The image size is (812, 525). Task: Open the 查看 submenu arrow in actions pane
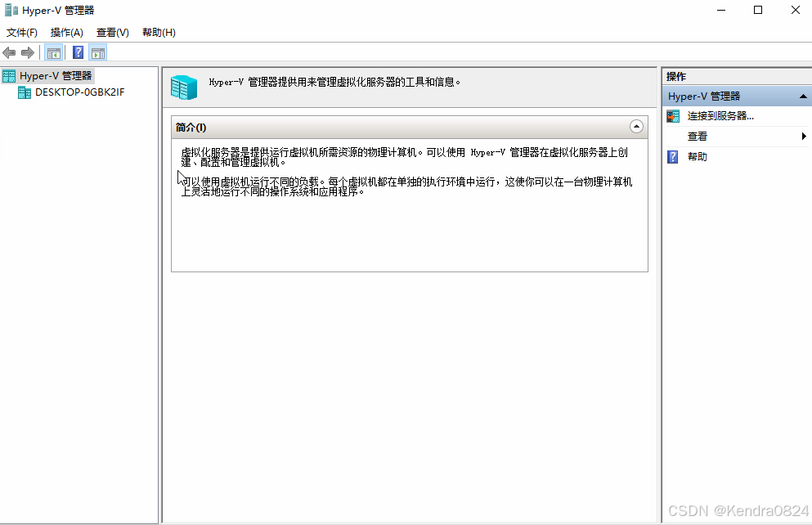point(802,136)
